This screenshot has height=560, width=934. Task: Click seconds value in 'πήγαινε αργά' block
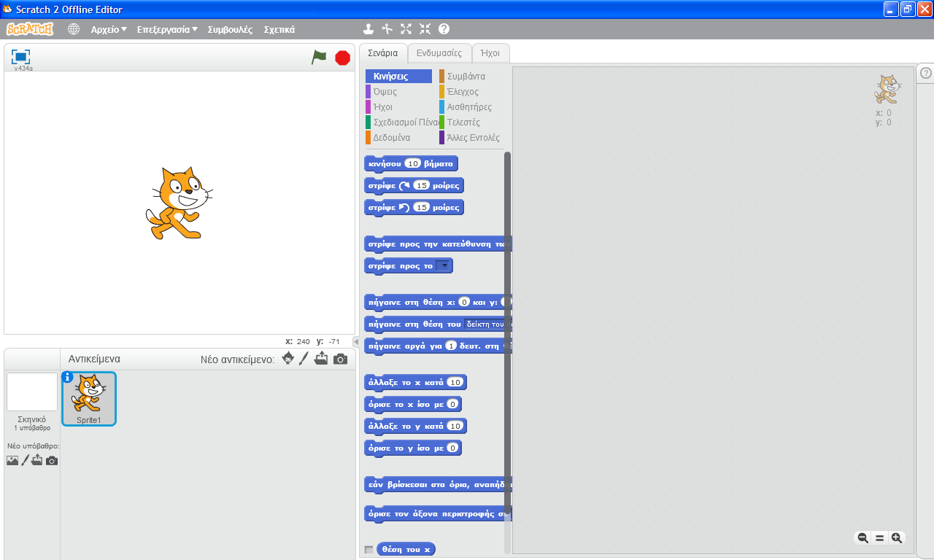pyautogui.click(x=451, y=346)
